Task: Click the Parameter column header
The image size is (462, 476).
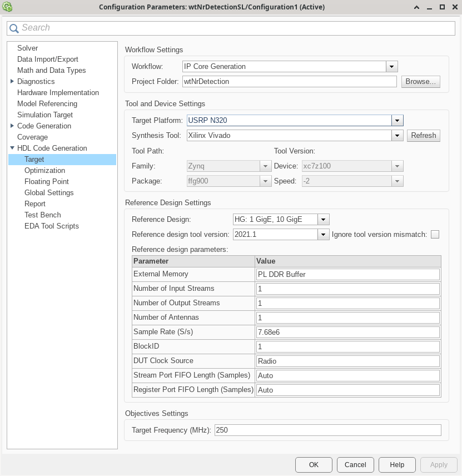Action: point(193,261)
